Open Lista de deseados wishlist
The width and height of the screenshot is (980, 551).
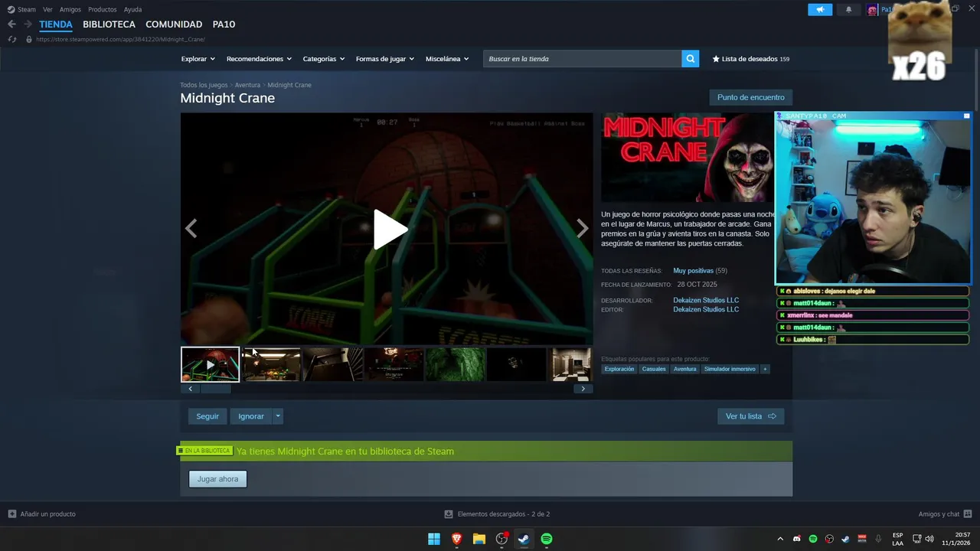pyautogui.click(x=750, y=59)
